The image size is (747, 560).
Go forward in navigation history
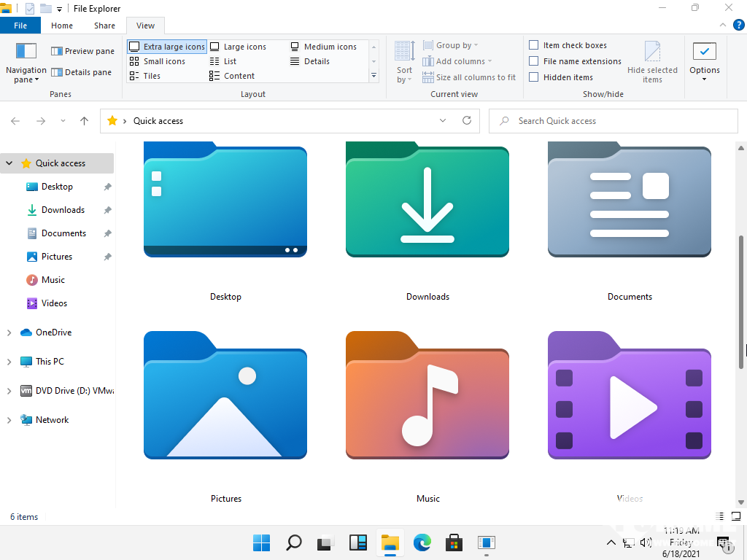41,121
